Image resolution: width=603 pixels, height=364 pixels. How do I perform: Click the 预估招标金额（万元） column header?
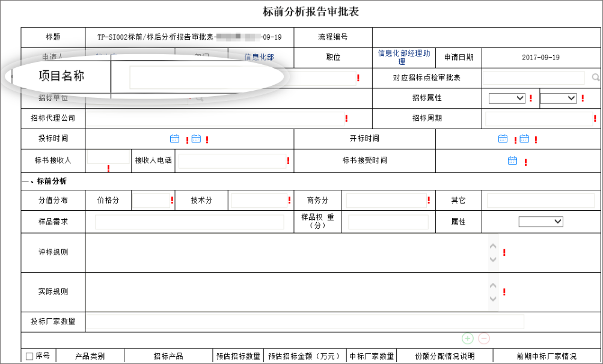(305, 356)
